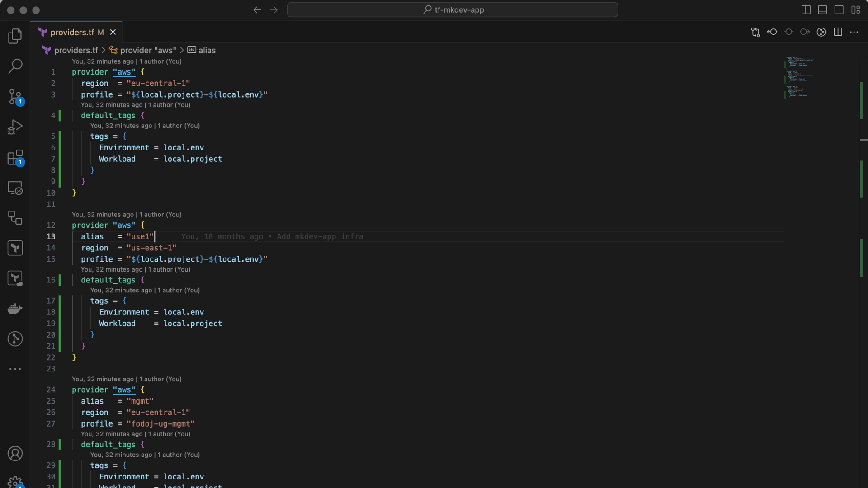Image resolution: width=868 pixels, height=488 pixels.
Task: Close the providers.tf tab
Action: pos(113,32)
